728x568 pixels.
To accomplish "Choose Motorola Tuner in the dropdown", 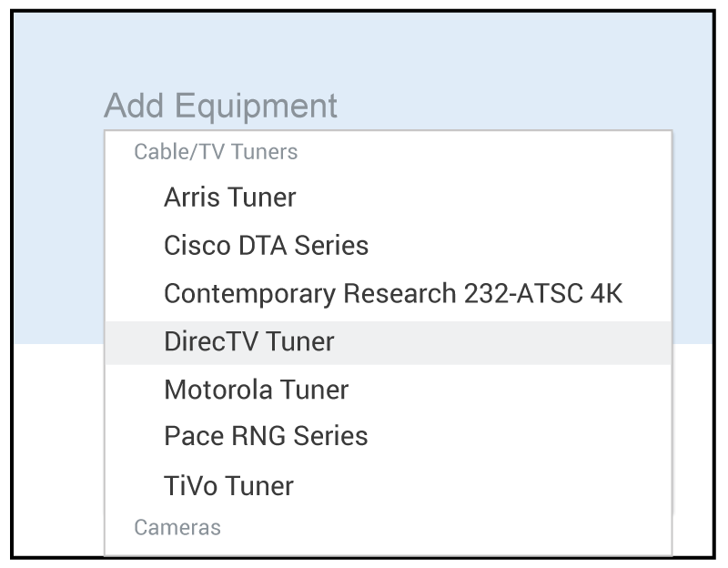I will click(x=256, y=390).
